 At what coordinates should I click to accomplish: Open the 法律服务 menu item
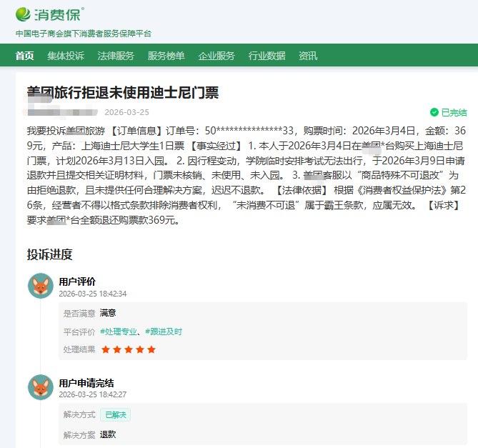[116, 56]
